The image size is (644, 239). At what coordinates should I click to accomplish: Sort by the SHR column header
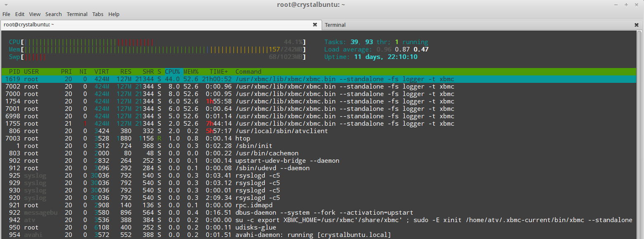[x=148, y=72]
